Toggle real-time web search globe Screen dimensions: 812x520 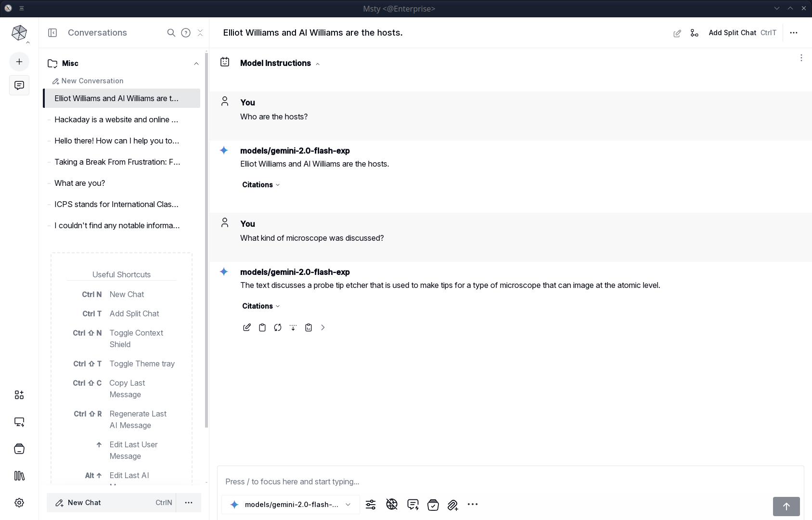392,505
